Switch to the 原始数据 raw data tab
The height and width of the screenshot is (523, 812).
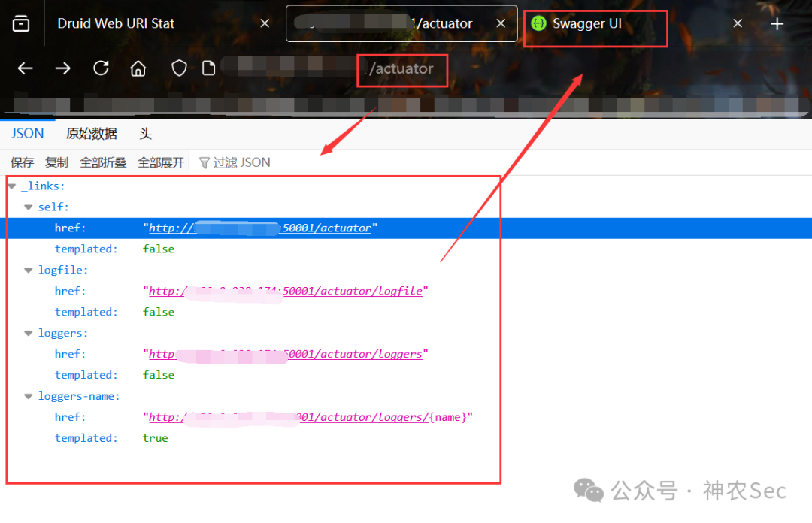pos(91,134)
